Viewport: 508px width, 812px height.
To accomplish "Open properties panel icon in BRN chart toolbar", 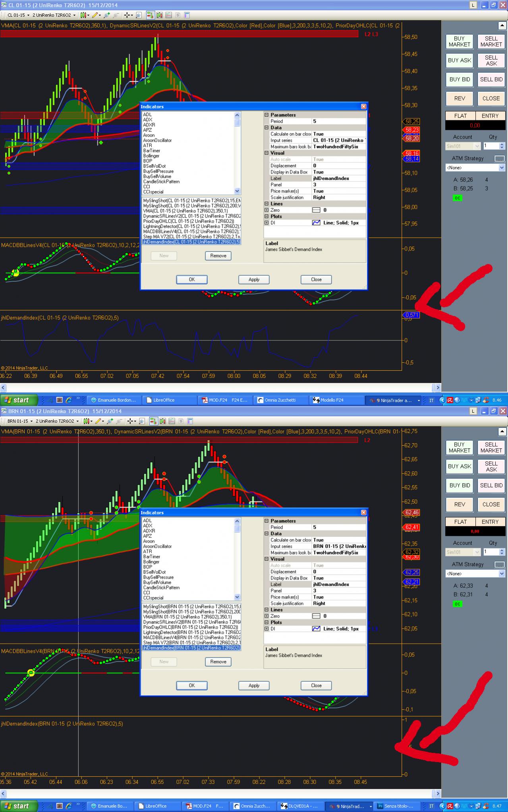I will [190, 421].
